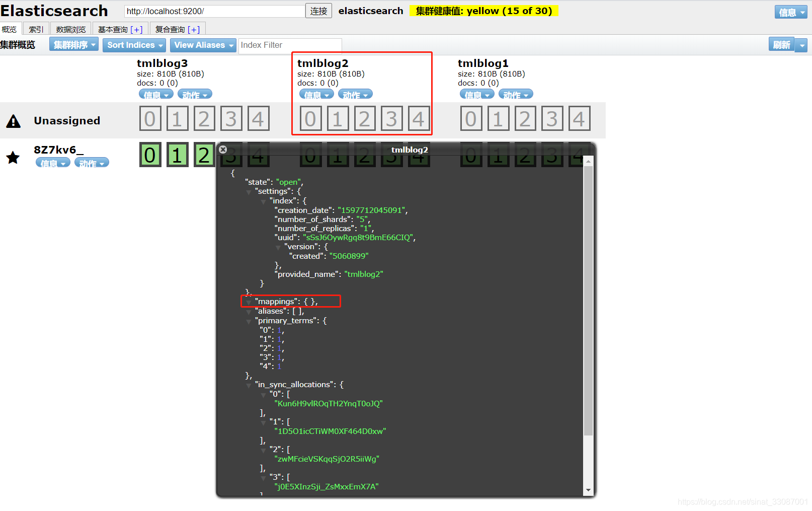This screenshot has width=812, height=511.
Task: Click the 连接 connect button
Action: pos(318,11)
